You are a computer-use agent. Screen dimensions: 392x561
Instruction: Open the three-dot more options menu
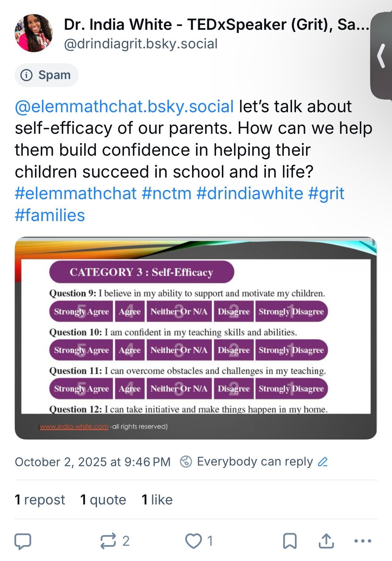(363, 541)
